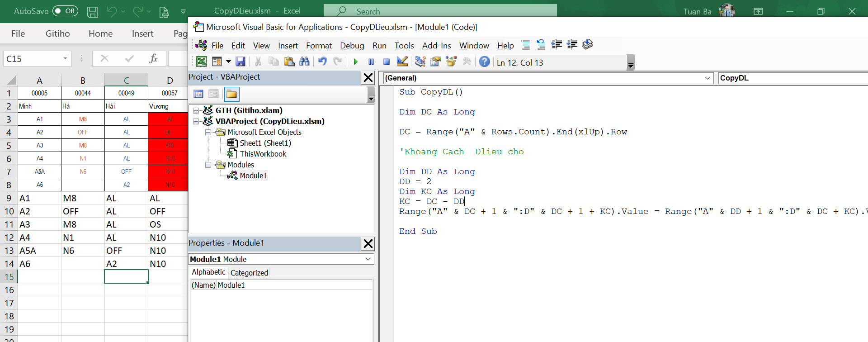This screenshot has height=342, width=868.
Task: Open the Debug menu
Action: point(352,46)
